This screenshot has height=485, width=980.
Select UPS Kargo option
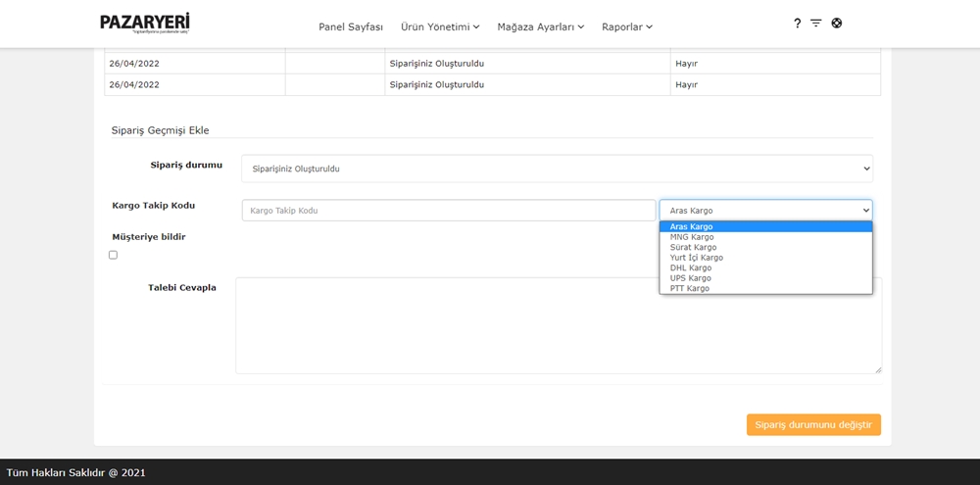(765, 278)
